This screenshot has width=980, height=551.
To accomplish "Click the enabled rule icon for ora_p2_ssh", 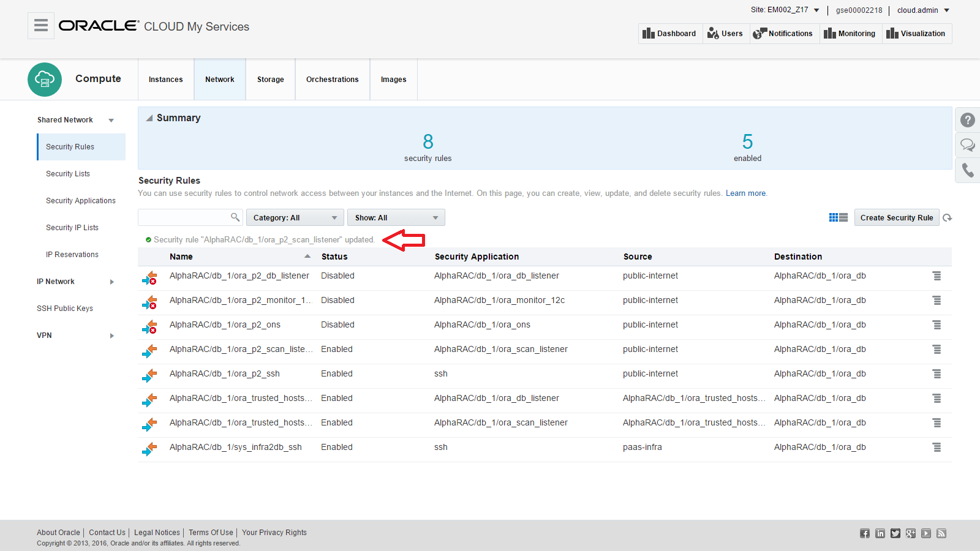I will point(149,376).
